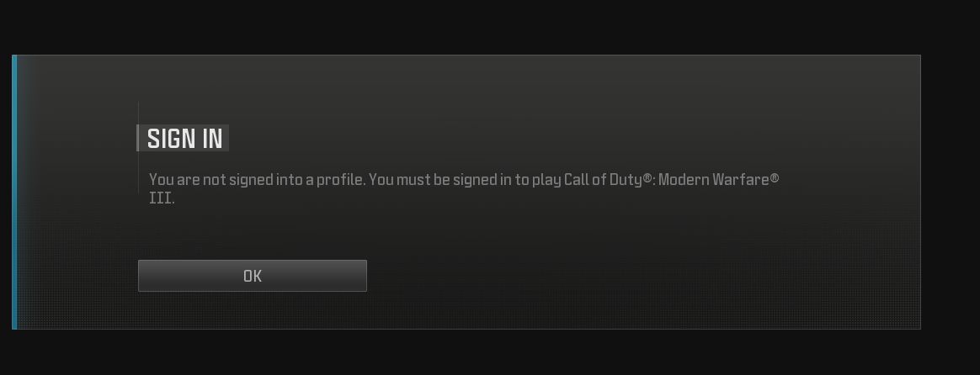This screenshot has height=375, width=980.
Task: Click the dark background above the dialog panel
Action: pyautogui.click(x=490, y=27)
